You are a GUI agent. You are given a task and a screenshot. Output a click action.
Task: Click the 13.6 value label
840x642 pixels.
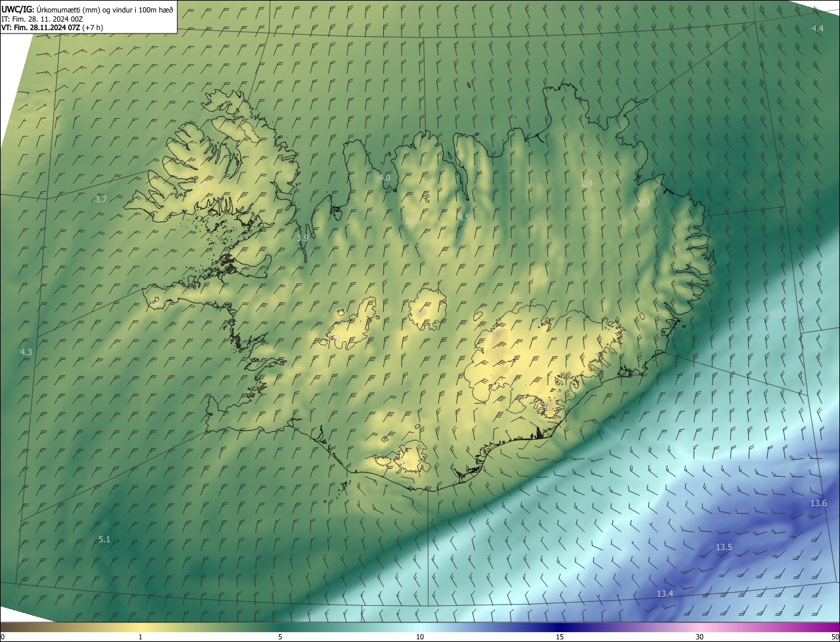(x=818, y=503)
